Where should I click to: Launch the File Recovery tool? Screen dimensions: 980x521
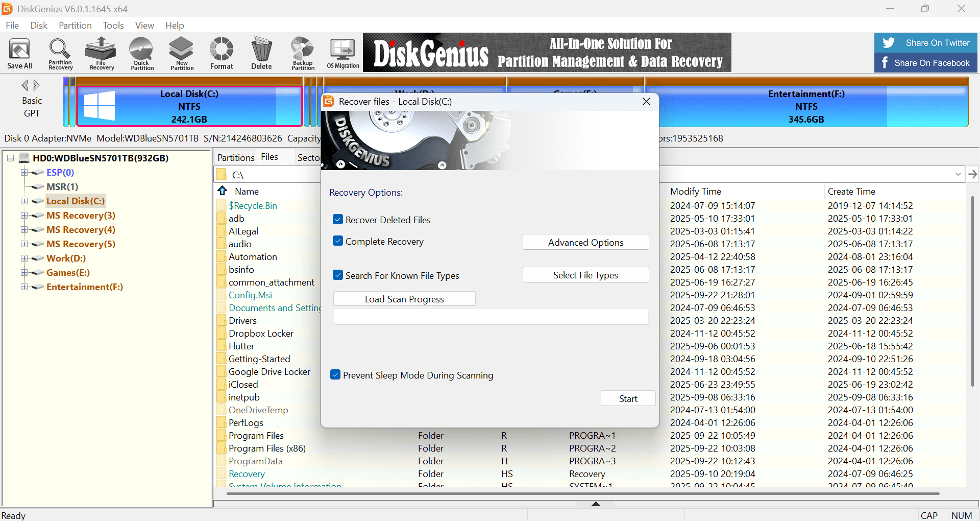click(101, 53)
